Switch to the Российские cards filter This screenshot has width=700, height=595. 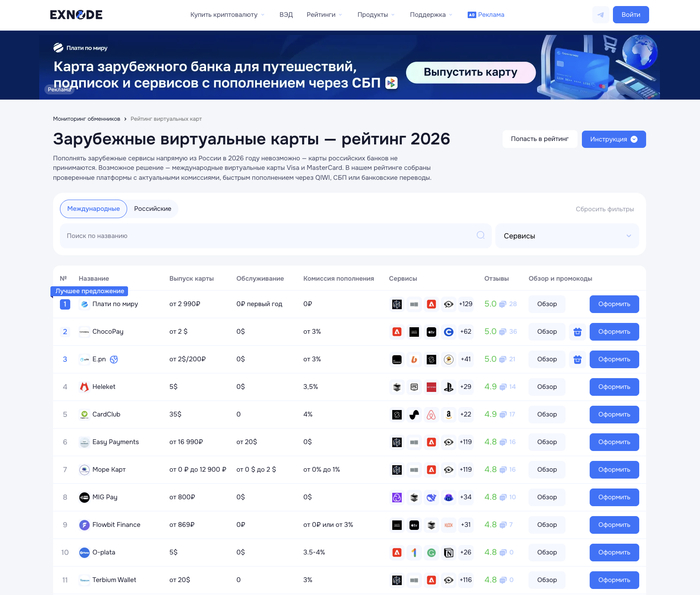152,209
